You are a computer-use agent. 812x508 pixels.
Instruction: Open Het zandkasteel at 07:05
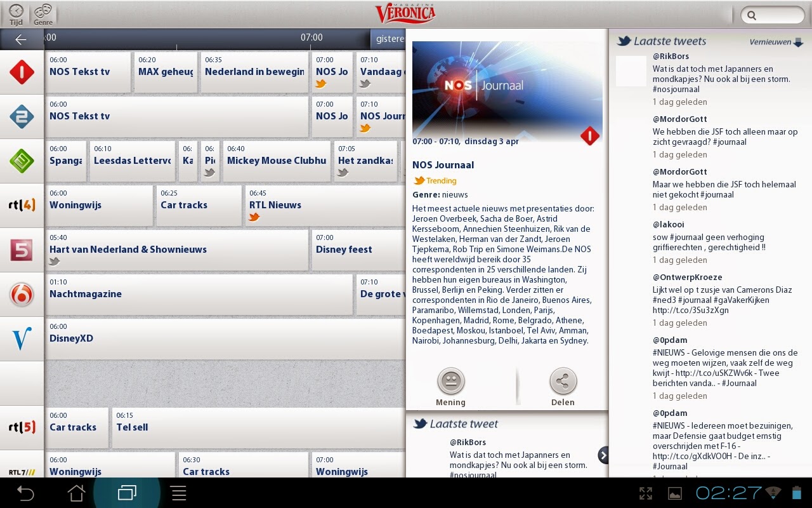point(365,161)
